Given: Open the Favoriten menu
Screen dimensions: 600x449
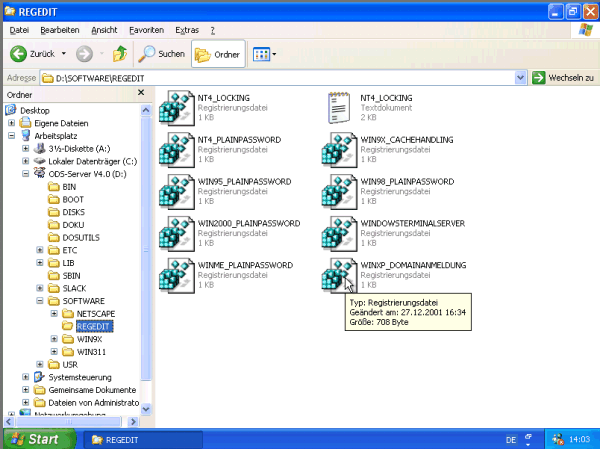Looking at the screenshot, I should (x=147, y=30).
